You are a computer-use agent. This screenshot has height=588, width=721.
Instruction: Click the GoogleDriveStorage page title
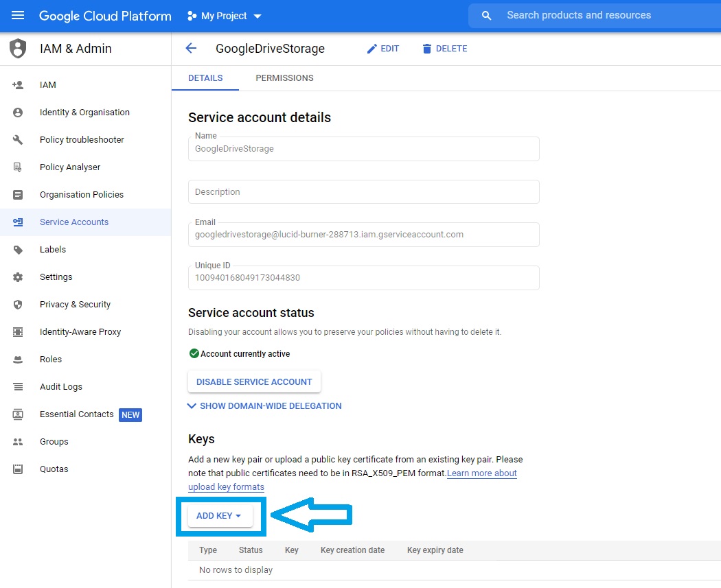tap(271, 49)
